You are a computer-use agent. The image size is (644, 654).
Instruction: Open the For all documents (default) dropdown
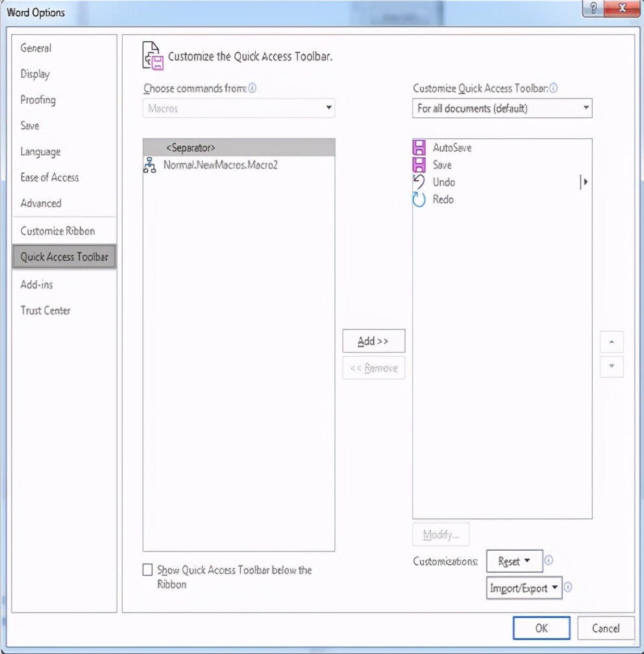click(x=502, y=108)
